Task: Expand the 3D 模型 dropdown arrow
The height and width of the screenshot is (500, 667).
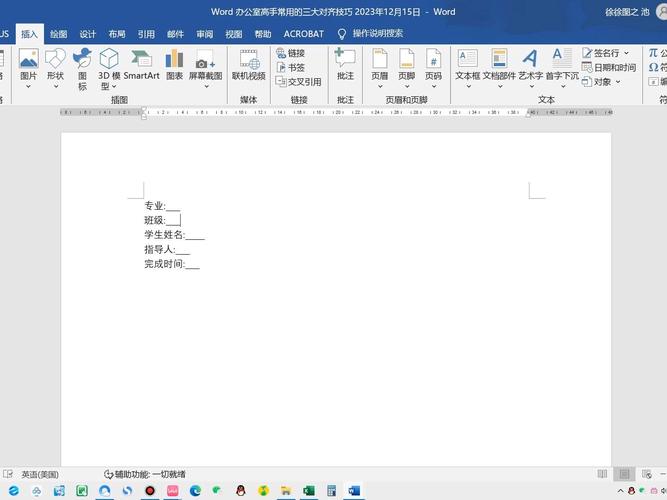Action: (114, 87)
